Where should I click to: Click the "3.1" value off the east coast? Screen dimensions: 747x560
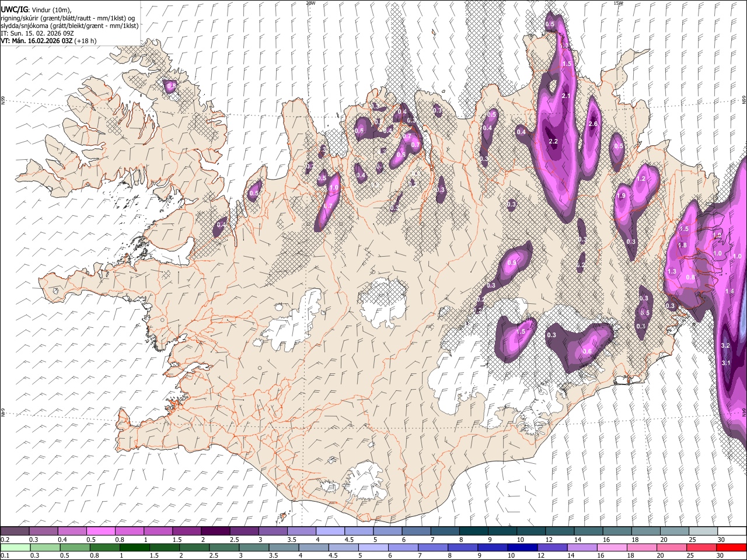point(727,363)
